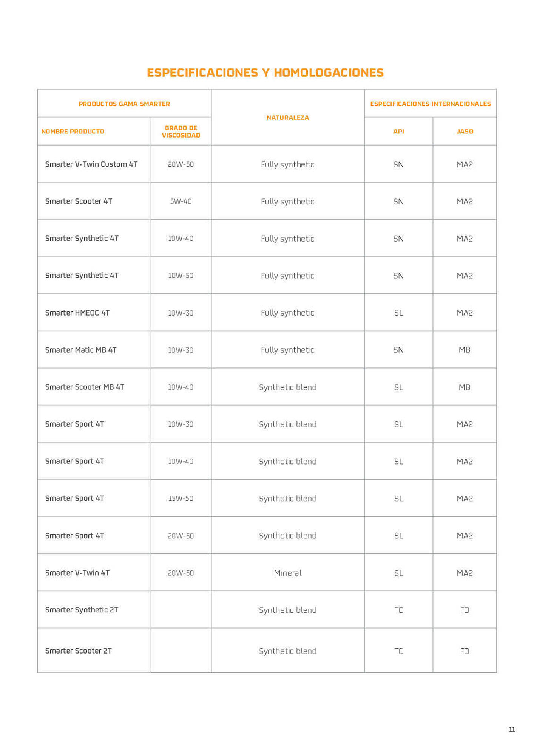Click the Smarter Scooter MB 4T entry
Screen dimensions: 534x756
pyautogui.click(x=84, y=387)
